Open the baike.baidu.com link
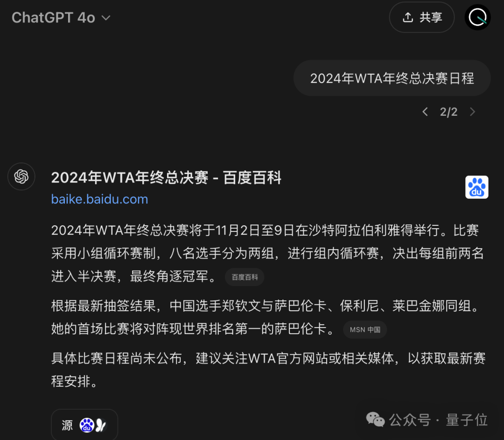The height and width of the screenshot is (440, 504). (100, 199)
